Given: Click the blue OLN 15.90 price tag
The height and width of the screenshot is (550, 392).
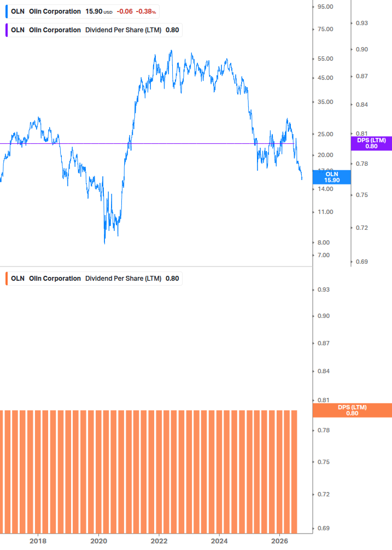Looking at the screenshot, I should click(332, 177).
